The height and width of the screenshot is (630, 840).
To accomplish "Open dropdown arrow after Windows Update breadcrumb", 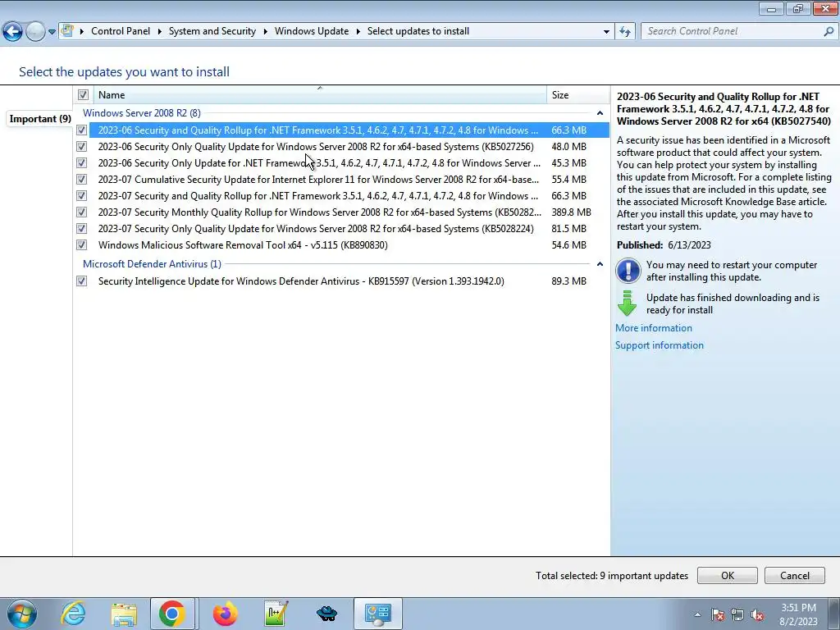I will coord(358,32).
